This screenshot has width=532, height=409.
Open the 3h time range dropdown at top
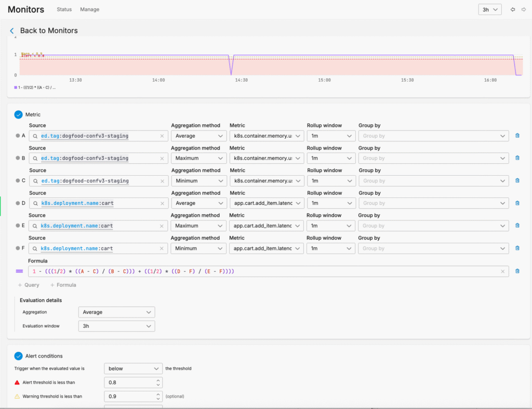[489, 9]
